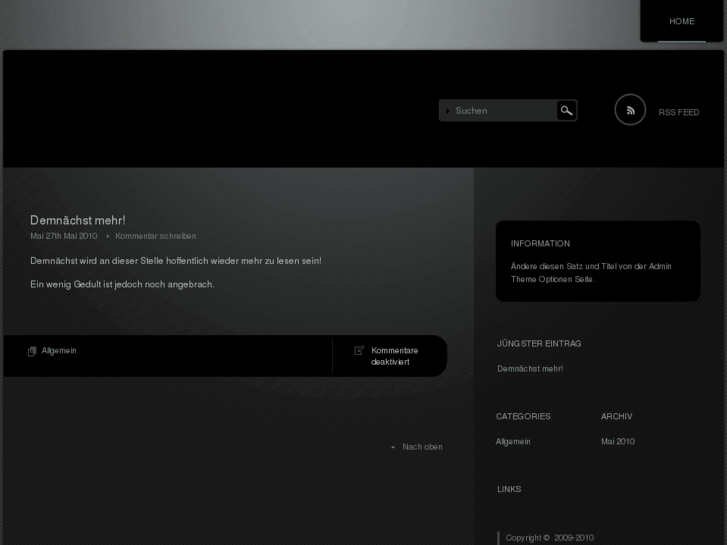Open Allgemein category in post footer
This screenshot has width=727, height=545.
tap(59, 351)
